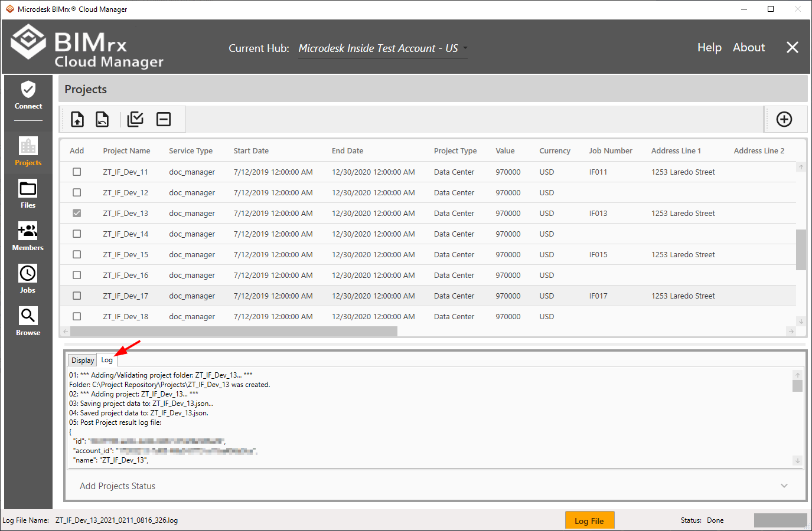Image resolution: width=812 pixels, height=531 pixels.
Task: Click the deselect all minus-box icon
Action: pos(164,119)
